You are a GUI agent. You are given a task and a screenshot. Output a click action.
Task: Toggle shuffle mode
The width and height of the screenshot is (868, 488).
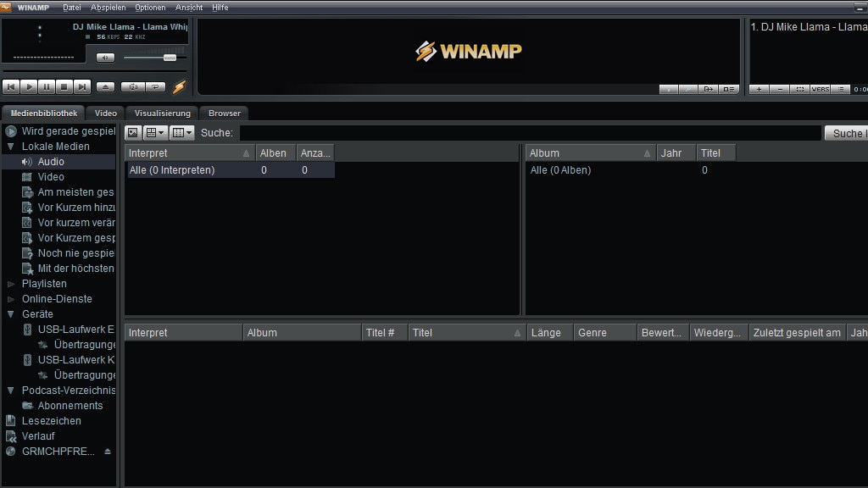pyautogui.click(x=133, y=86)
